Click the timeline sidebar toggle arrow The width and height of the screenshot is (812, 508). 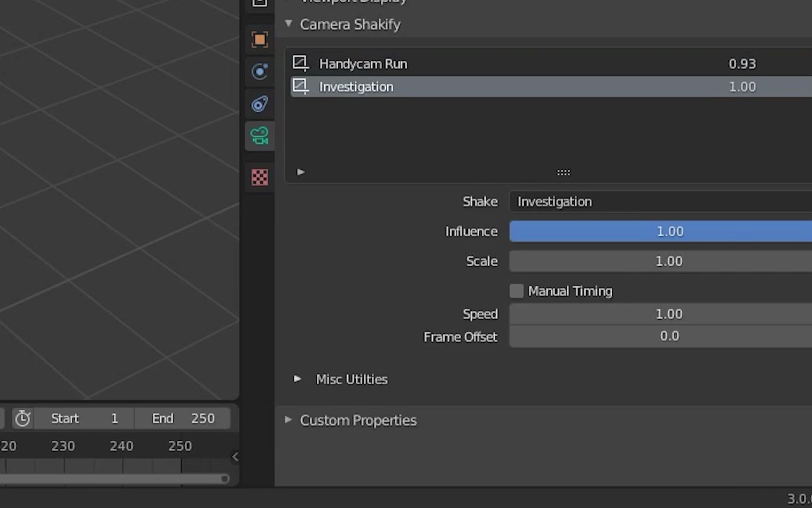pos(235,457)
